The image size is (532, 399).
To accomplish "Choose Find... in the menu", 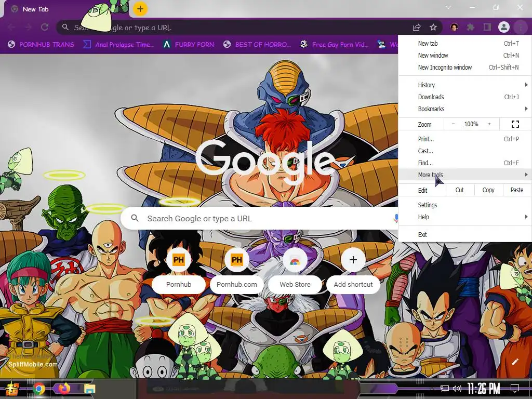I will (465, 163).
